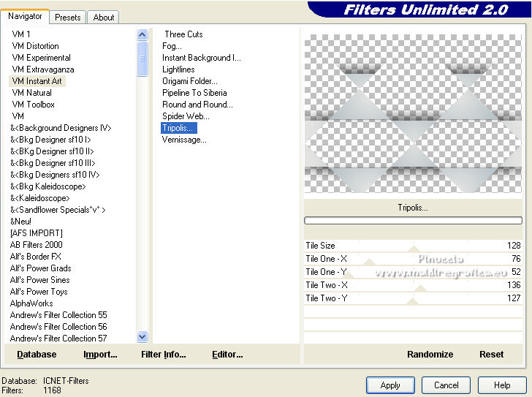
Task: Choose Pipeline To Siberia filter
Action: pyautogui.click(x=194, y=93)
